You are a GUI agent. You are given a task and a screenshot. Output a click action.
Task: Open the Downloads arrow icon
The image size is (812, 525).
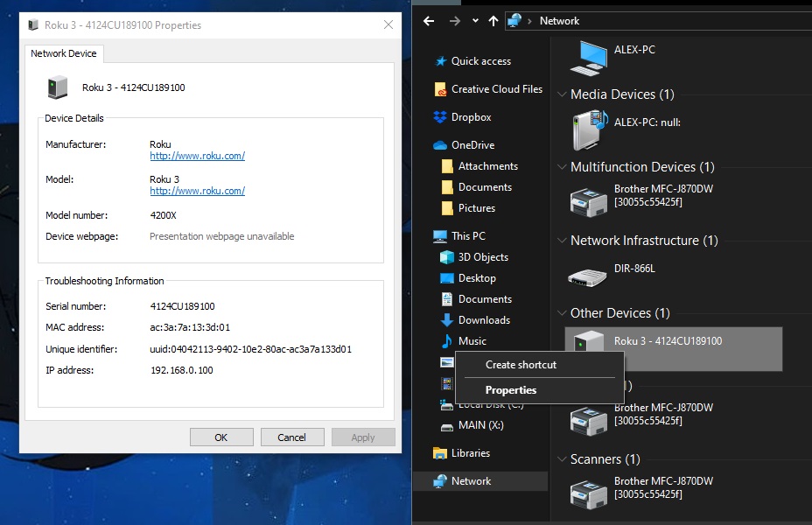tap(447, 320)
